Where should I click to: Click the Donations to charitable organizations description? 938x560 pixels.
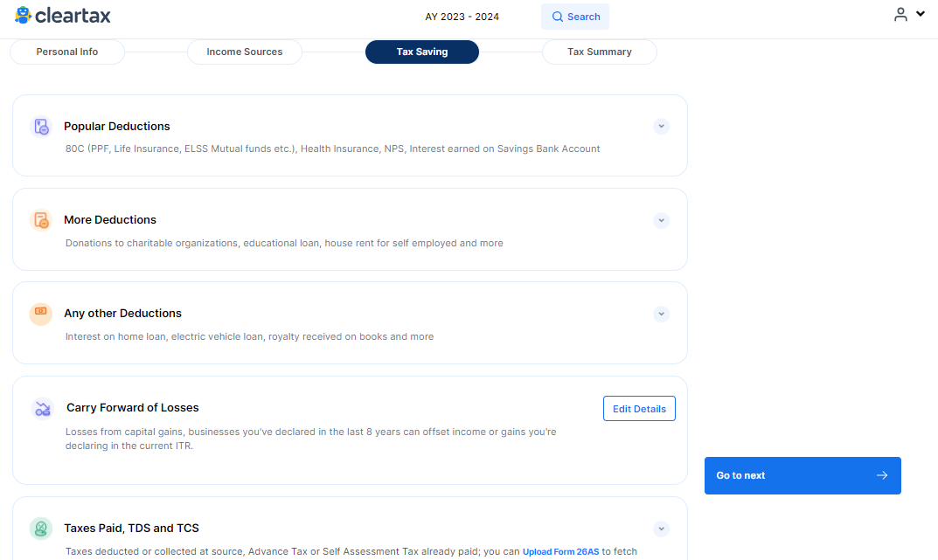pyautogui.click(x=284, y=243)
